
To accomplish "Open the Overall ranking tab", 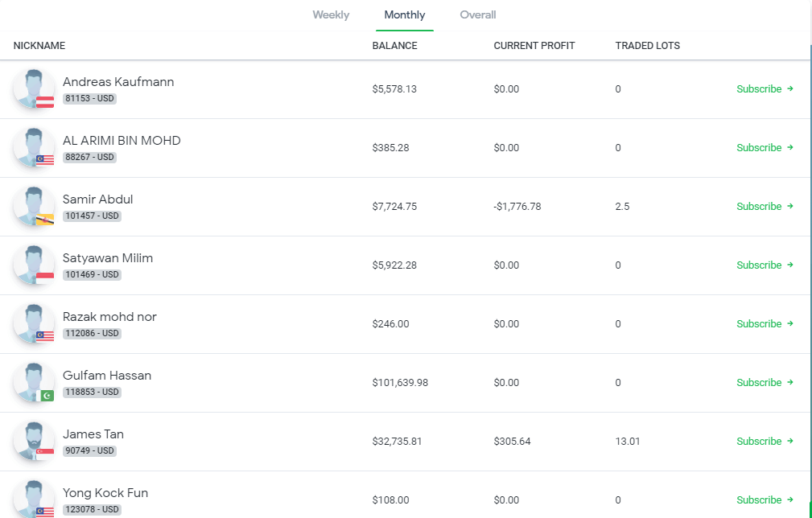I will [478, 15].
